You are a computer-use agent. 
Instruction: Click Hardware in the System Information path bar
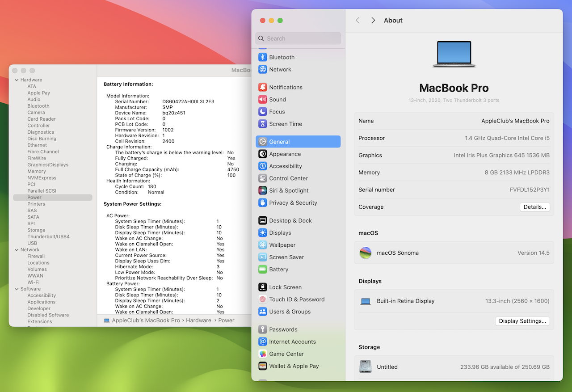tap(199, 320)
